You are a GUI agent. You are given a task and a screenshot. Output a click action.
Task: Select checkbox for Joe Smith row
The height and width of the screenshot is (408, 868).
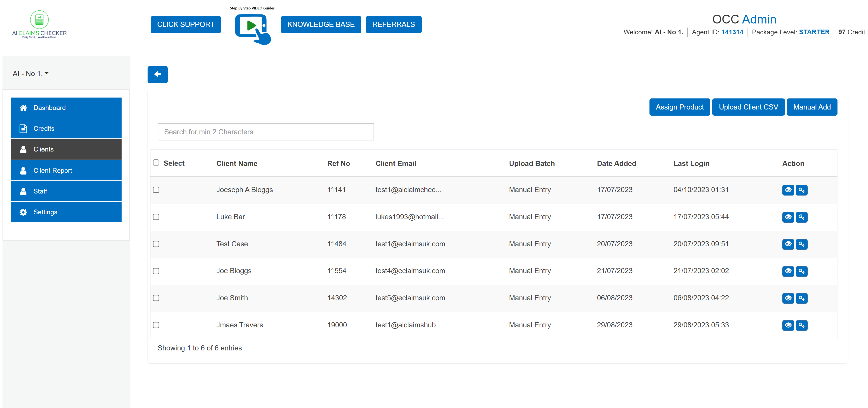(x=156, y=298)
